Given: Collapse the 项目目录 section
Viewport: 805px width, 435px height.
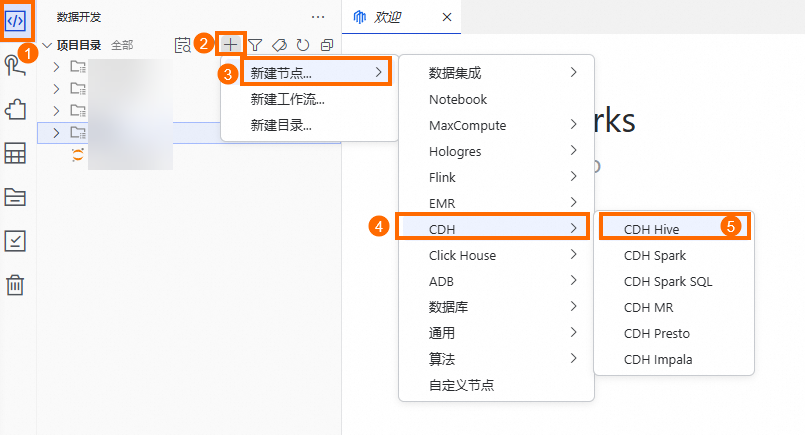Looking at the screenshot, I should [x=47, y=45].
